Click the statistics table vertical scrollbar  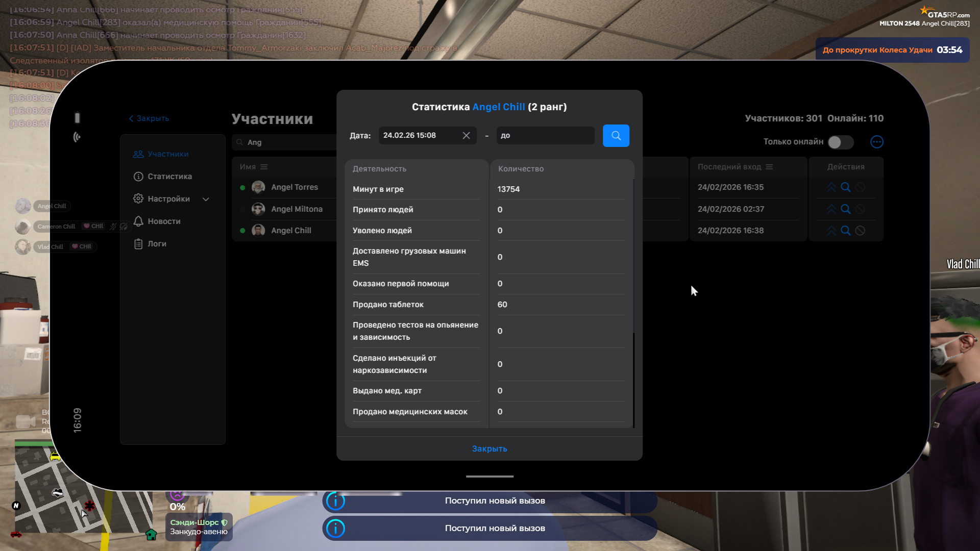tap(633, 380)
